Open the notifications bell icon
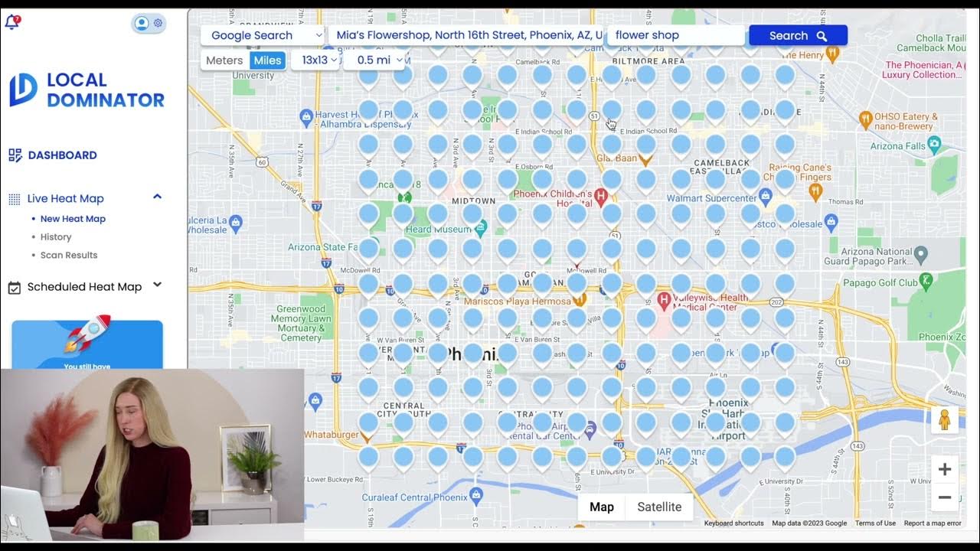Screen dimensions: 980x551 [x=11, y=22]
